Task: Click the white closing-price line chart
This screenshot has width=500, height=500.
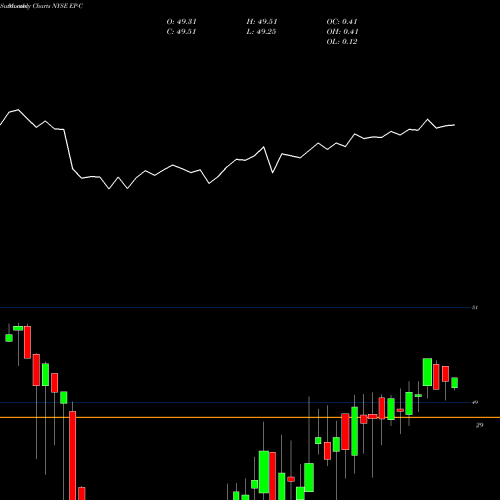Action: tap(228, 149)
